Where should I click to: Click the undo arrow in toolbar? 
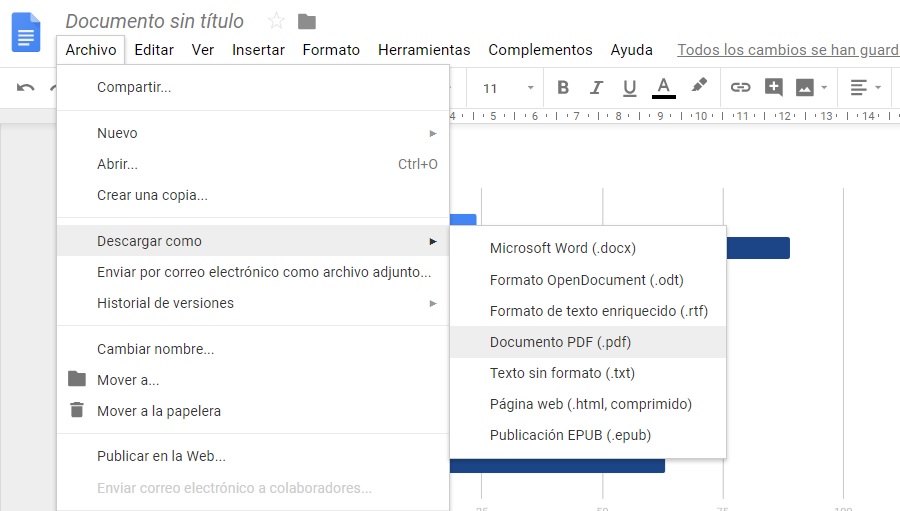click(x=26, y=88)
